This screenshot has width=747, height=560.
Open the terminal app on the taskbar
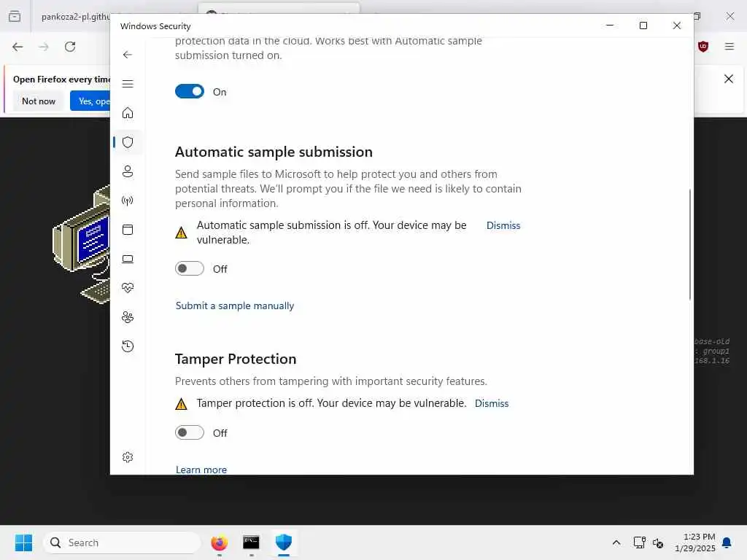(x=251, y=542)
